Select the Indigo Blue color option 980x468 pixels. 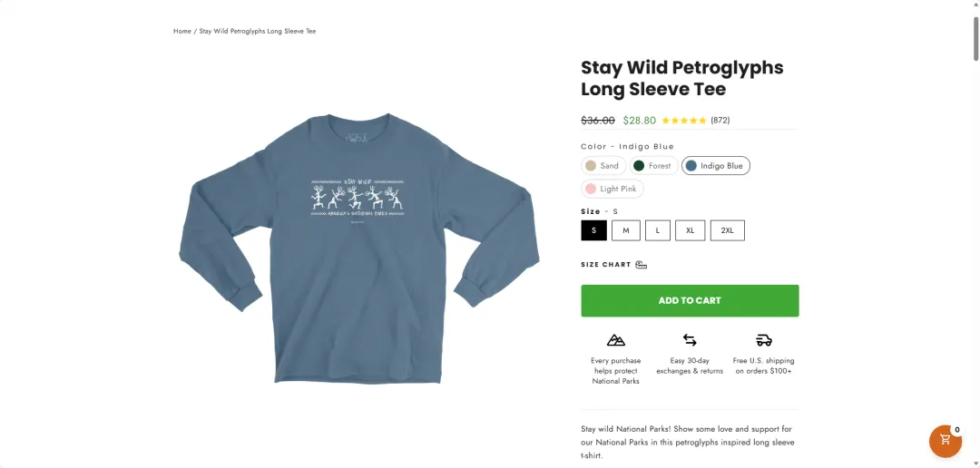point(715,166)
